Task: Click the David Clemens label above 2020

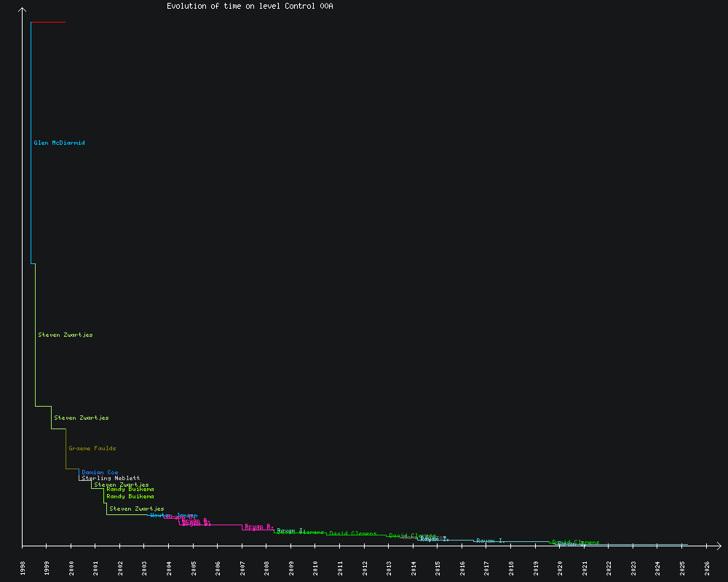Action: 576,542
